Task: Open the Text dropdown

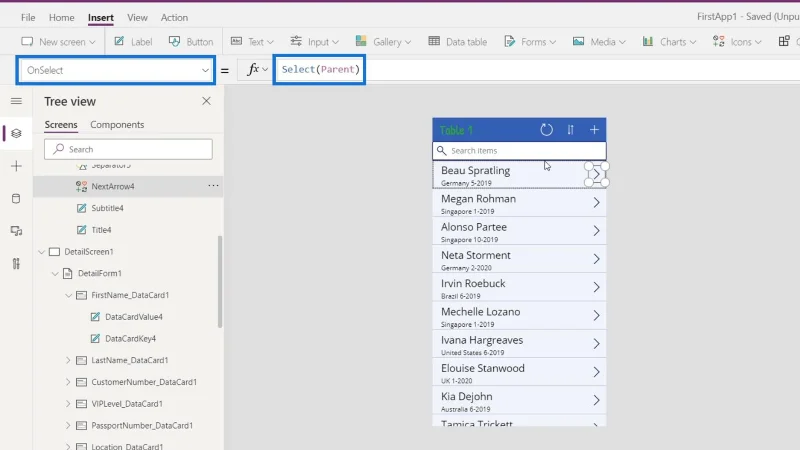Action: [252, 42]
